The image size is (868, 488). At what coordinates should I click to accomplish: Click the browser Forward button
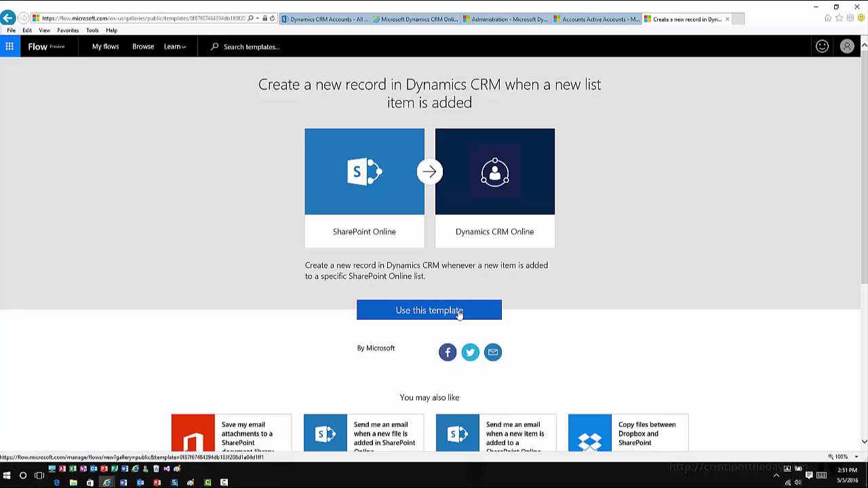click(x=24, y=18)
